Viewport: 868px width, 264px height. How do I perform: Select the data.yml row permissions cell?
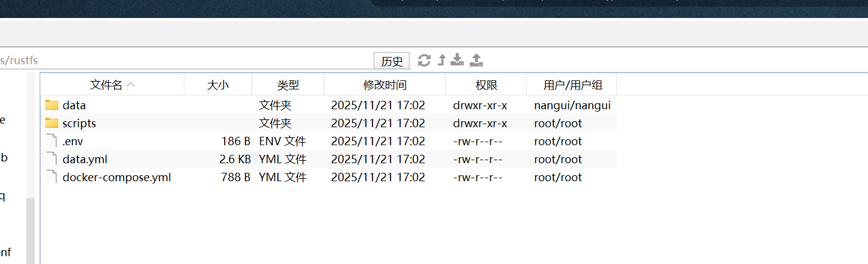pos(478,160)
